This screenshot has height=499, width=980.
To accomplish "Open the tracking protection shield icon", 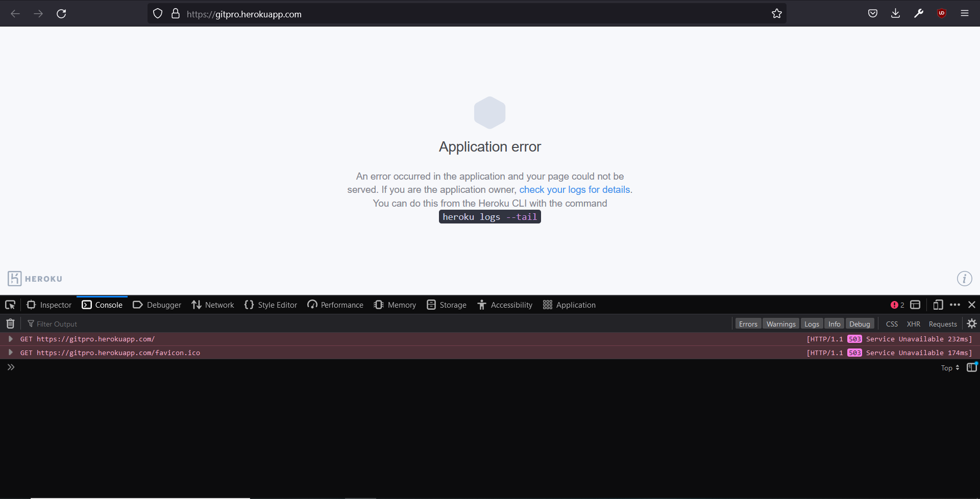I will (158, 14).
